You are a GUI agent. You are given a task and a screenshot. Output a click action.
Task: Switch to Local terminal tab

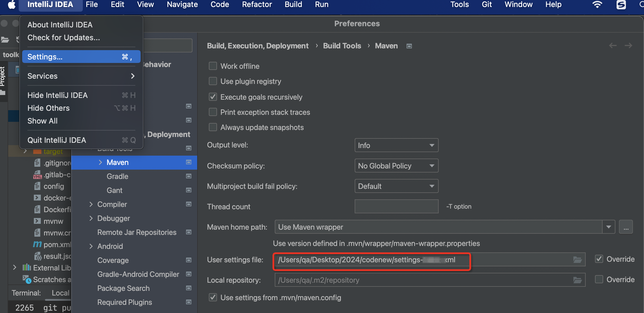point(60,293)
